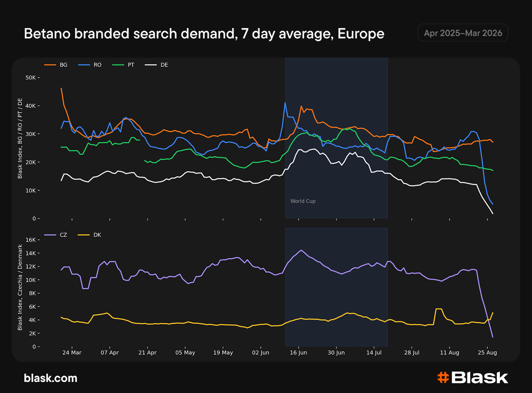
Task: Click the 50K y-axis tick label
Action: click(x=31, y=78)
